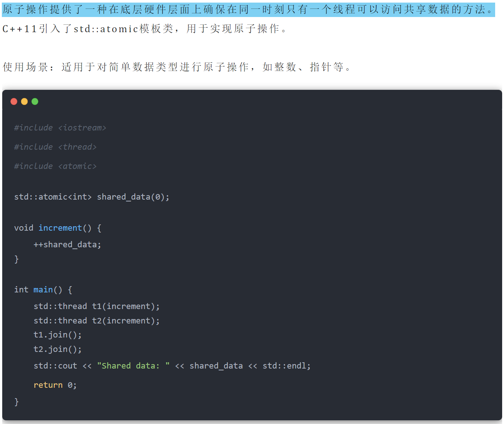
Task: Click the closing brace of increment function
Action: tap(16, 259)
